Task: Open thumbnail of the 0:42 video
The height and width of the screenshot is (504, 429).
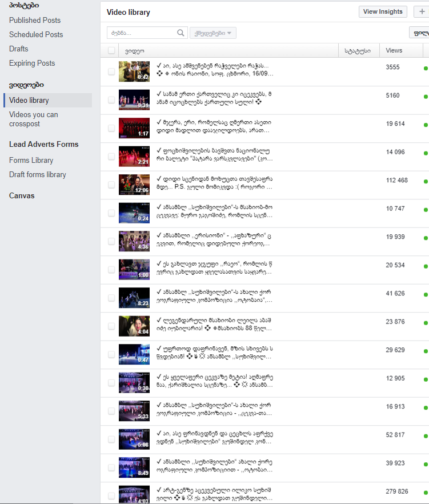Action: pos(134,71)
